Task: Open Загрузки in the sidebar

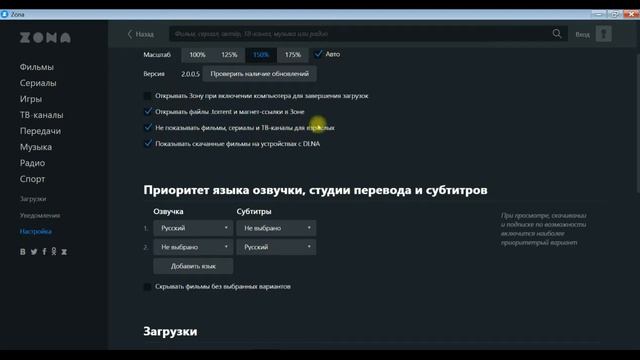Action: point(33,199)
